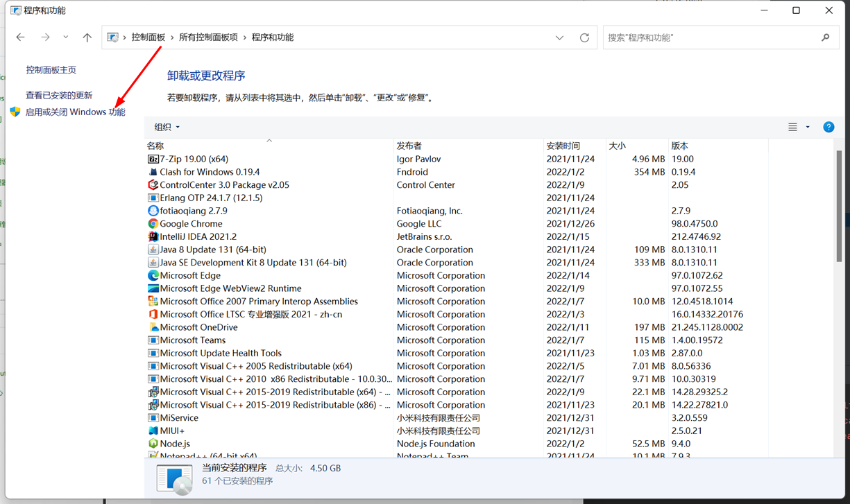This screenshot has width=850, height=504.
Task: Click version 98.0.4750.0 cell
Action: click(695, 224)
